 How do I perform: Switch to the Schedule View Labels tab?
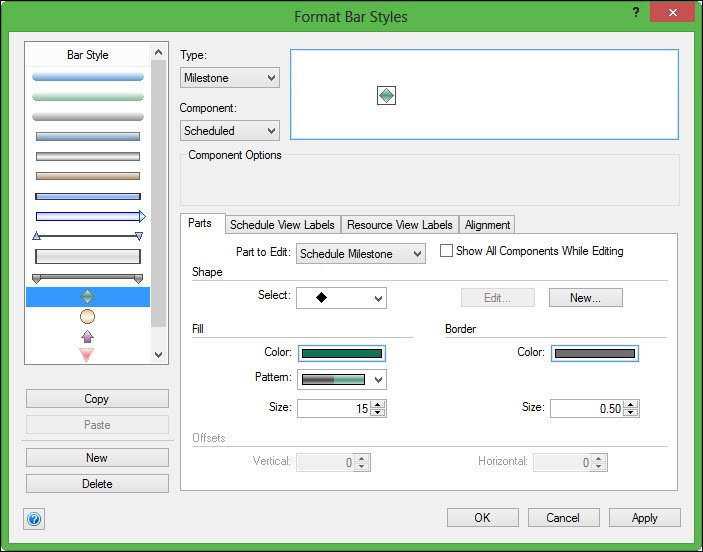coord(283,225)
